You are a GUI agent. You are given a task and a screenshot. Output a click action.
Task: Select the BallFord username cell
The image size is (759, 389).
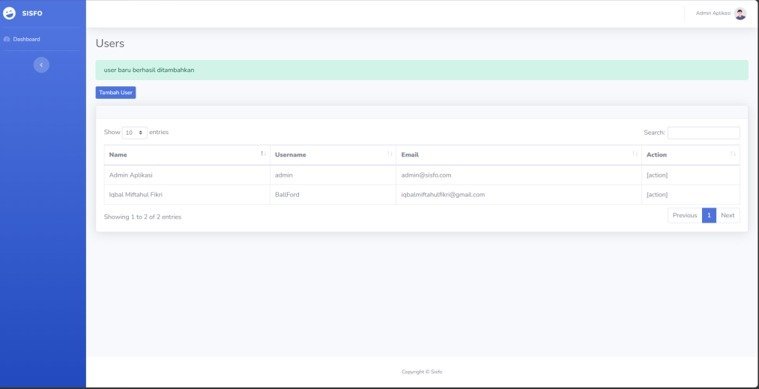tap(333, 194)
